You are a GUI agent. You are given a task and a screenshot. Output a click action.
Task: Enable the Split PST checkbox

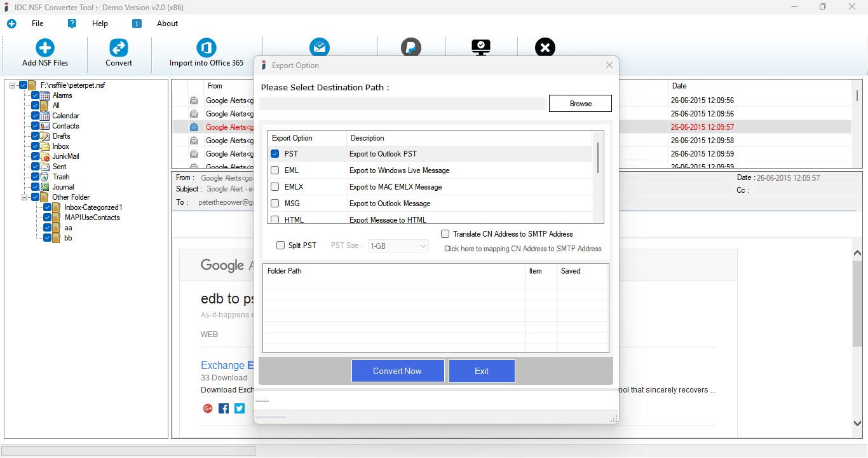[x=280, y=246]
